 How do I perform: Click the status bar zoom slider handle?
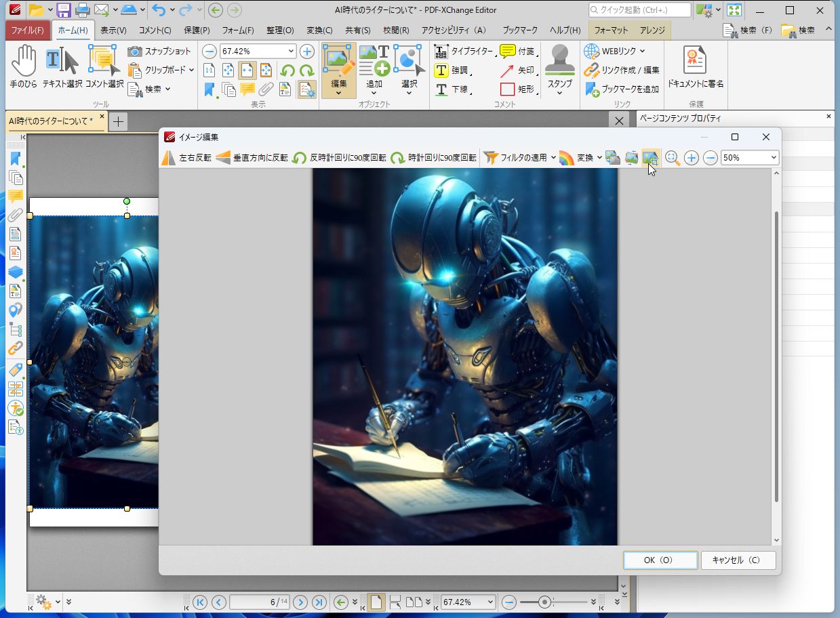pyautogui.click(x=544, y=602)
